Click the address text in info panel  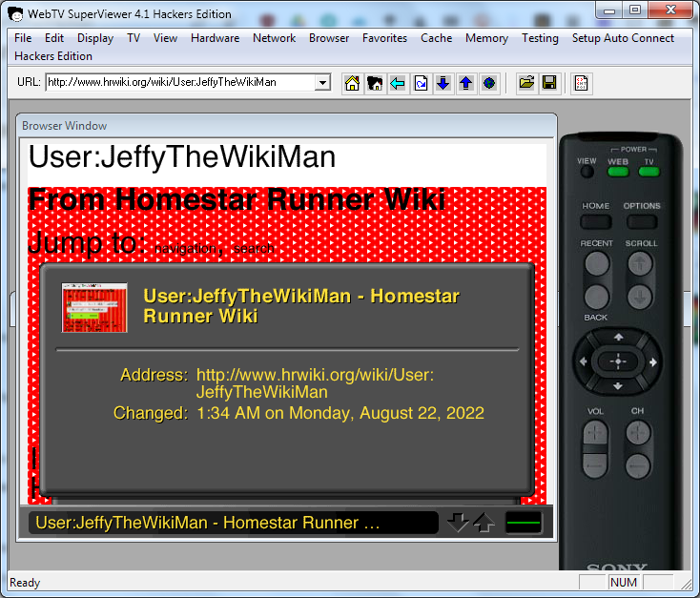315,383
